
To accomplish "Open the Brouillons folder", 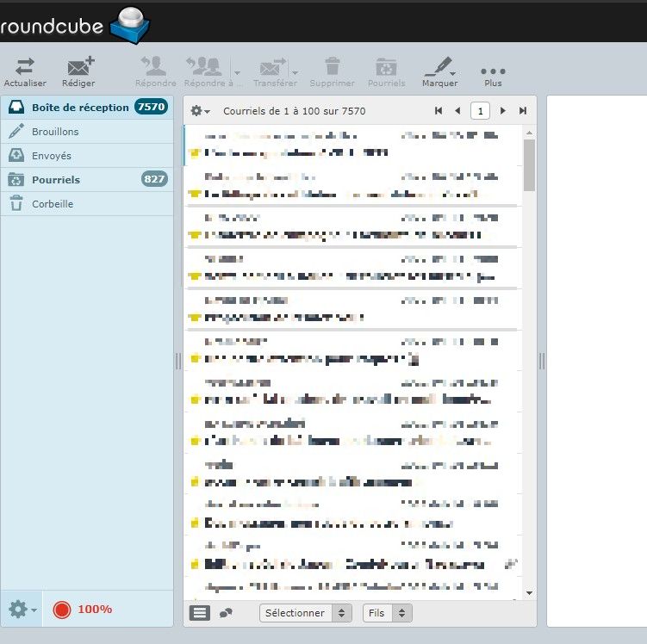I will pyautogui.click(x=55, y=132).
